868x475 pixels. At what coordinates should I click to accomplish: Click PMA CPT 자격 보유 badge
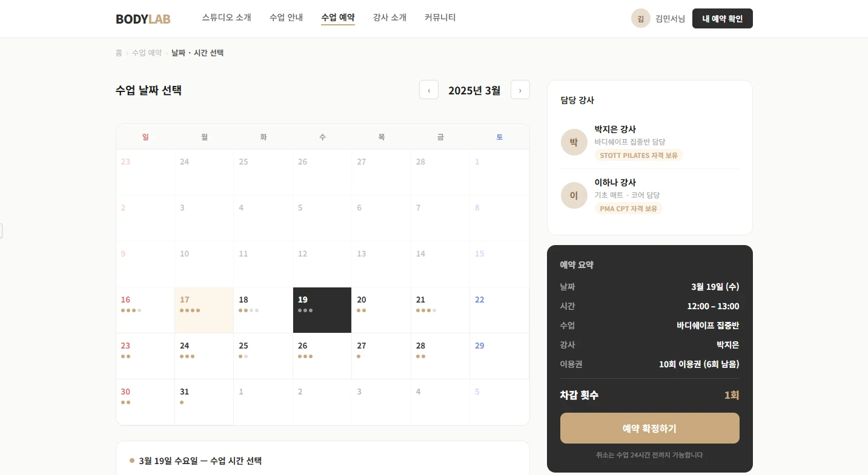coord(628,209)
